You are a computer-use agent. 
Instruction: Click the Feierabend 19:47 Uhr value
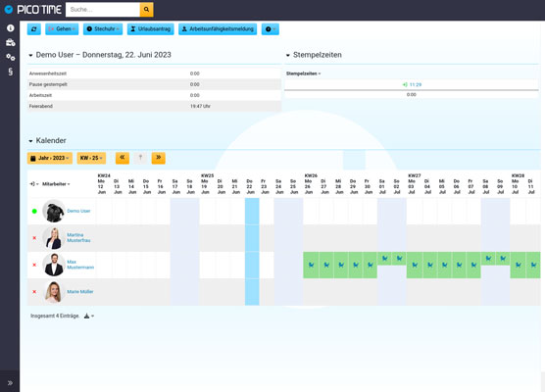tap(200, 106)
